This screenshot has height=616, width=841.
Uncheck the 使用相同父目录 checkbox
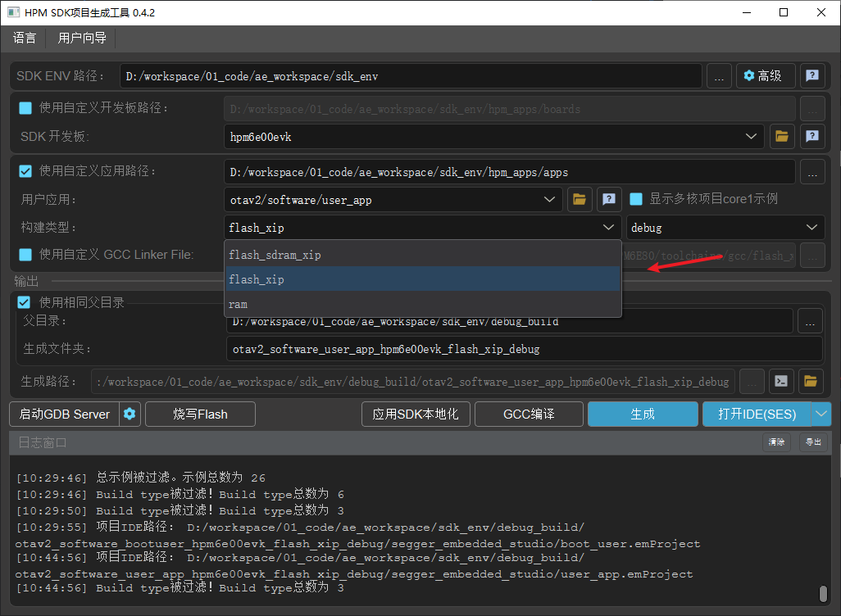point(24,301)
